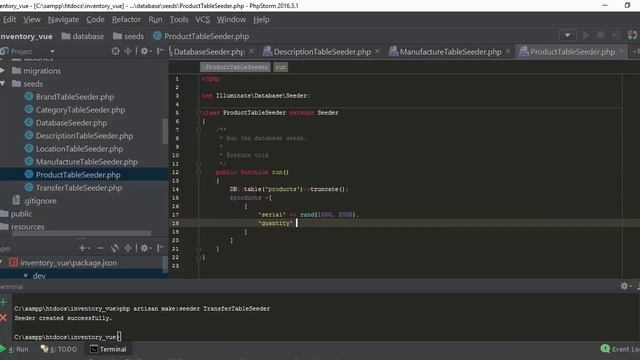Image resolution: width=640 pixels, height=360 pixels.
Task: Click the VCS update icon in top toolbar
Action: tap(632, 36)
